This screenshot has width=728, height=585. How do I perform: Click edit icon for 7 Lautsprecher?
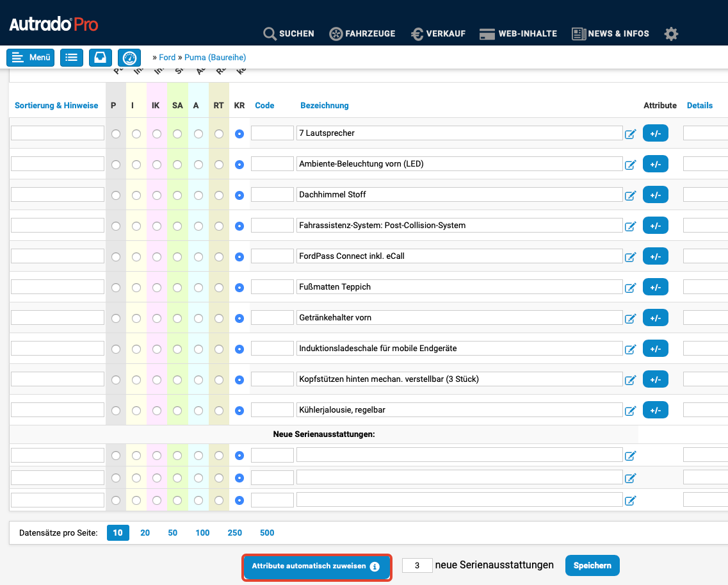click(x=630, y=134)
